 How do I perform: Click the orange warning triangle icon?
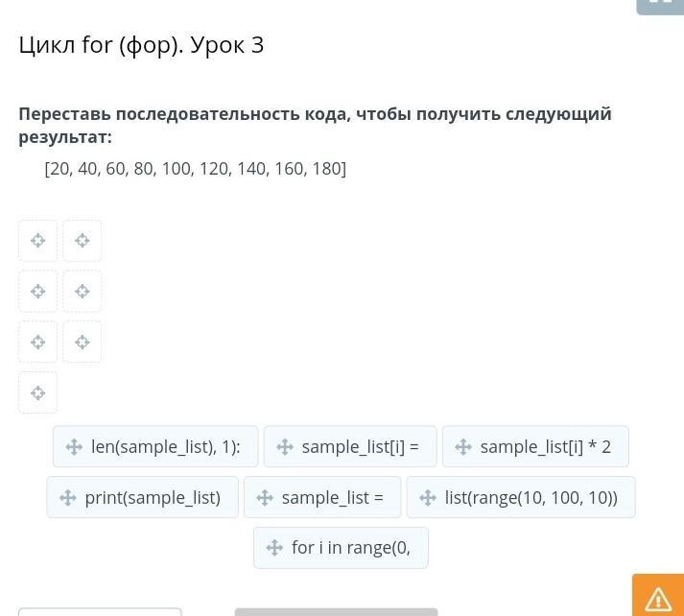(x=658, y=598)
